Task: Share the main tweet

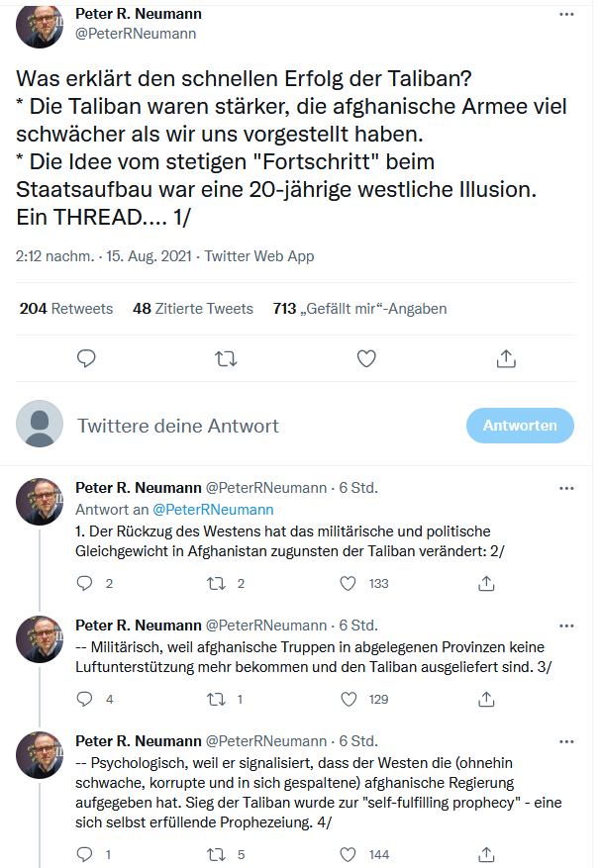Action: click(506, 357)
